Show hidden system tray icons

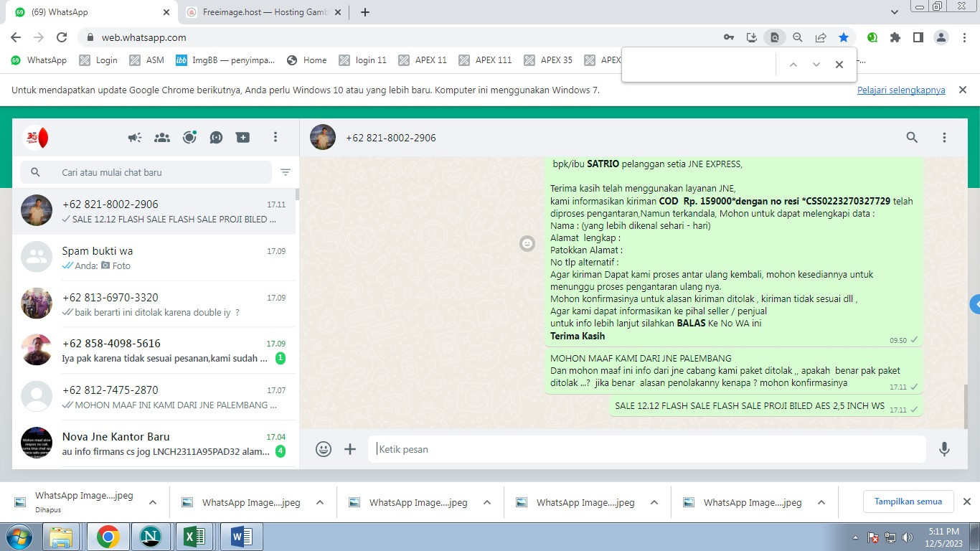tap(856, 537)
